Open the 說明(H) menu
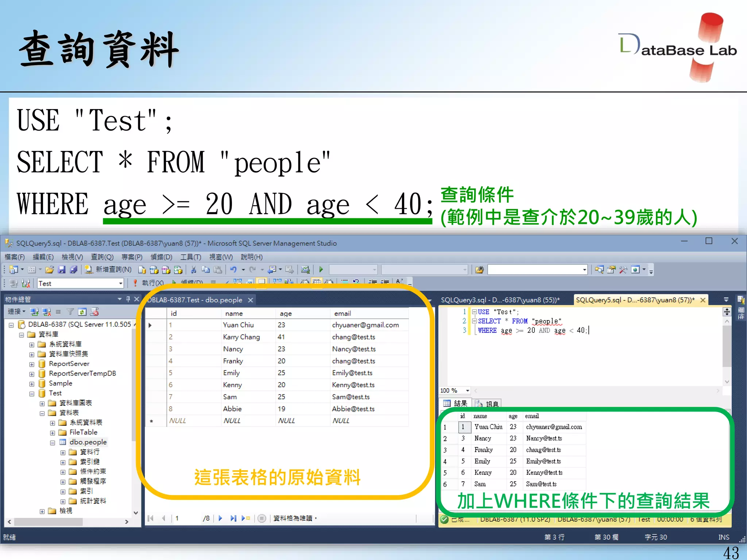Screen dimensions: 747x560 tap(252, 257)
